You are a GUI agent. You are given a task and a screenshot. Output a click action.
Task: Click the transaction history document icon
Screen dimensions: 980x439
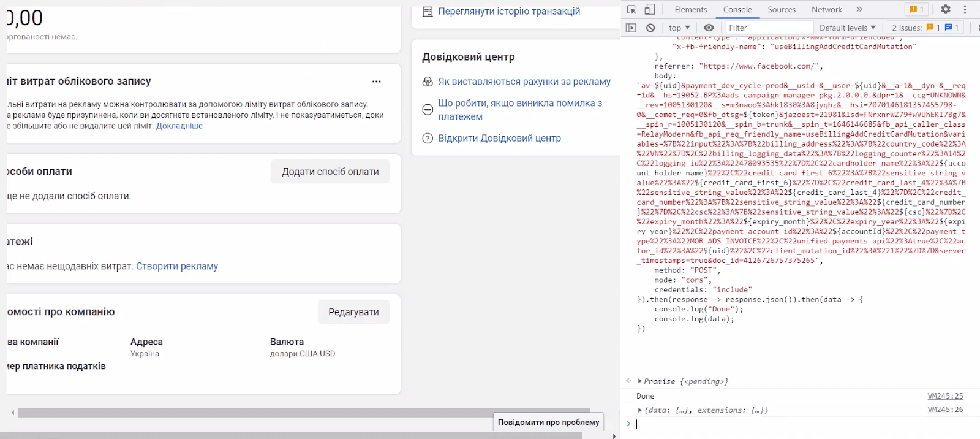pos(428,11)
